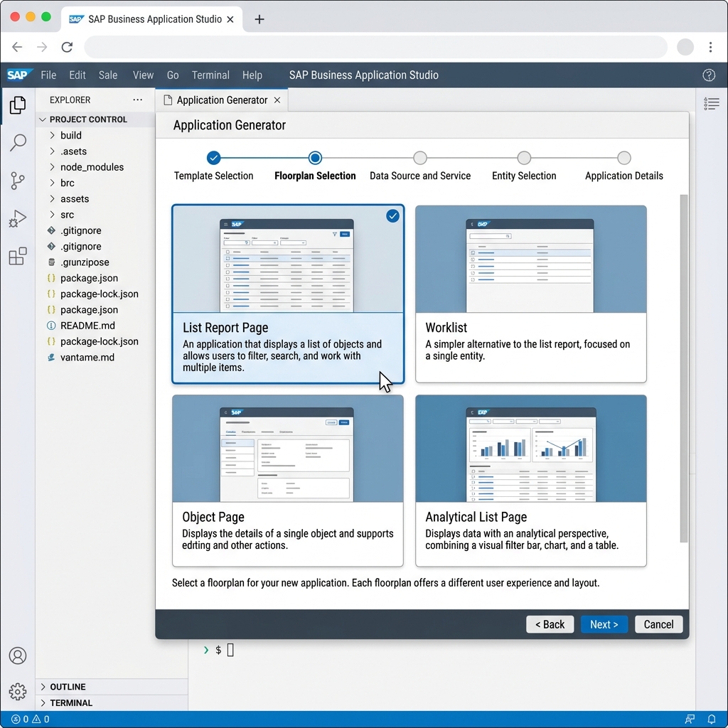Select the List Report Page floorplan card

(287, 294)
